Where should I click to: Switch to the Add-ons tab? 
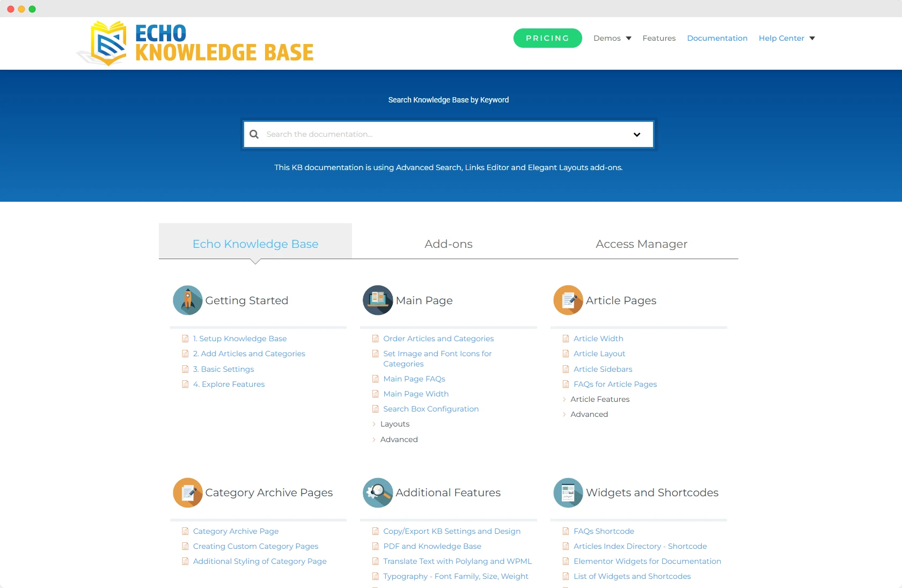coord(449,244)
